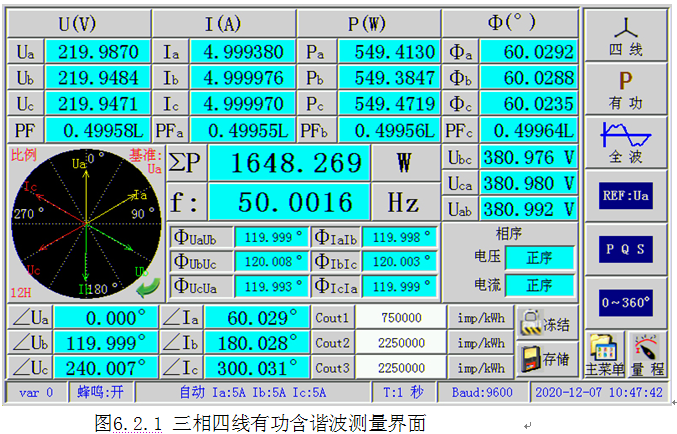
Task: Click the Ib current value 4.999976
Action: point(243,78)
